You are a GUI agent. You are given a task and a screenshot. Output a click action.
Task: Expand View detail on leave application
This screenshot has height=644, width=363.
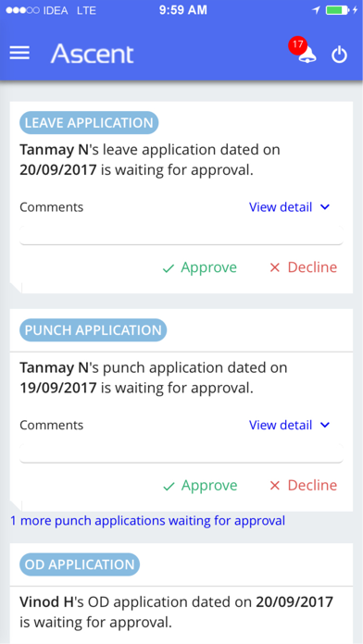click(x=290, y=207)
